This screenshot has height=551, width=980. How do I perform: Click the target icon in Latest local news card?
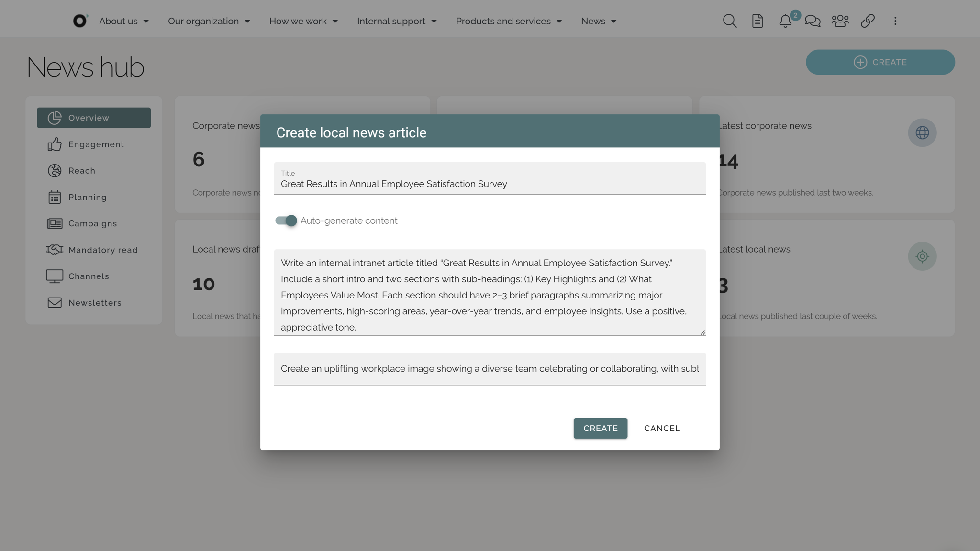(x=922, y=256)
